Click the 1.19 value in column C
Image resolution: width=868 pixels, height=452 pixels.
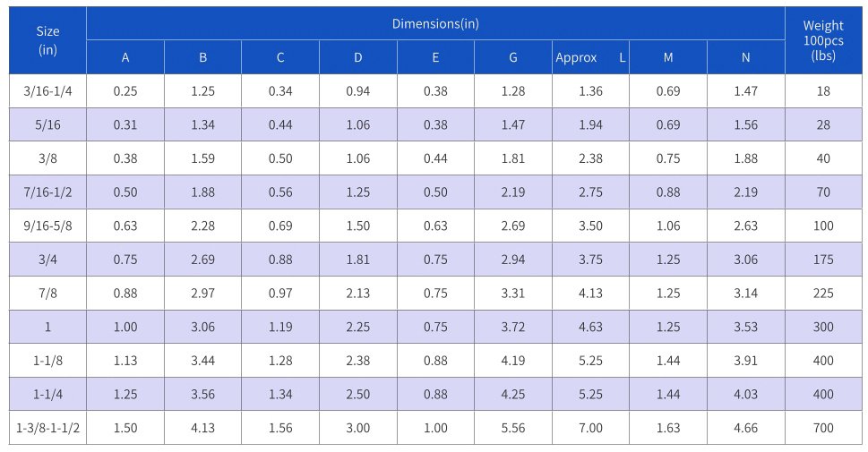(x=280, y=327)
